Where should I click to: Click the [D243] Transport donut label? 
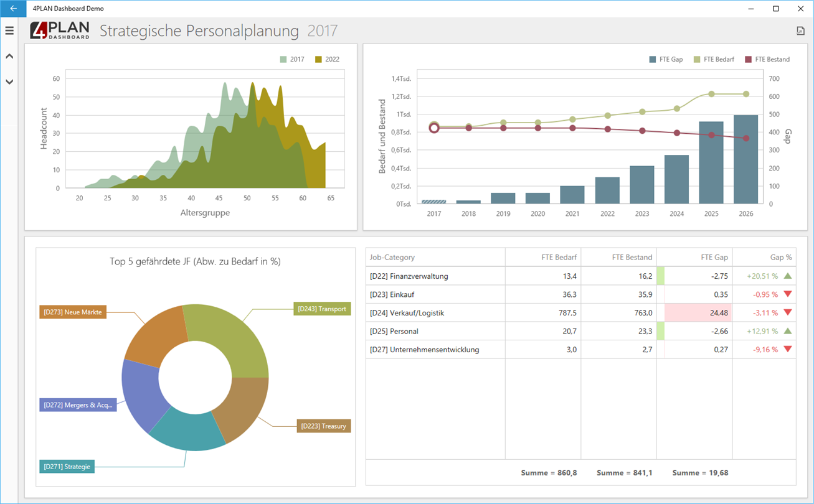point(322,309)
